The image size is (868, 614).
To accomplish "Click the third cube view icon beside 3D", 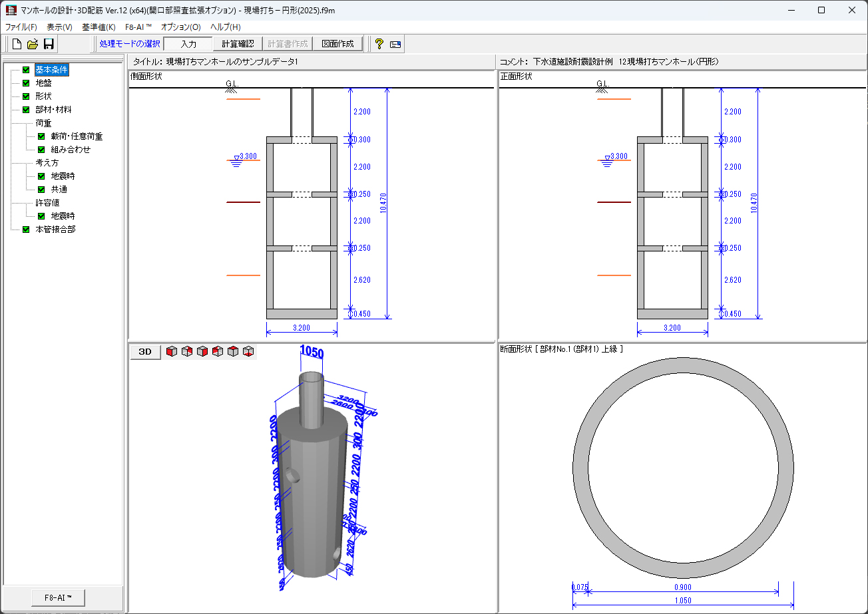I will (x=202, y=351).
